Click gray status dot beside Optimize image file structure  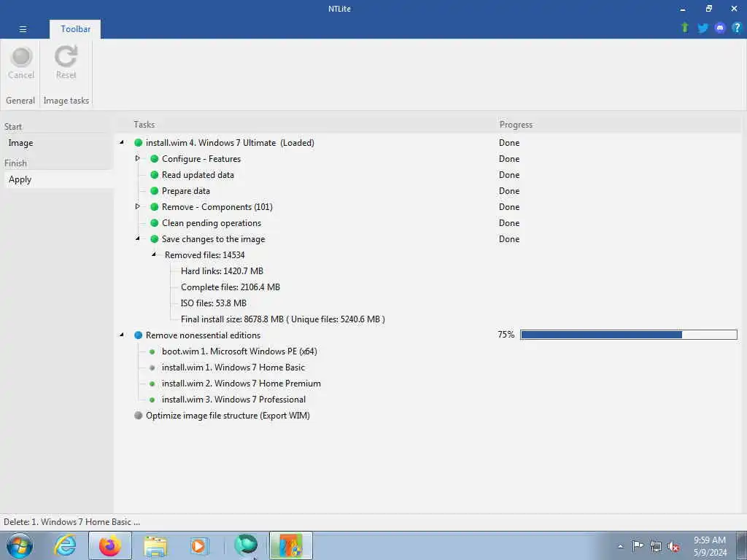[x=138, y=415]
